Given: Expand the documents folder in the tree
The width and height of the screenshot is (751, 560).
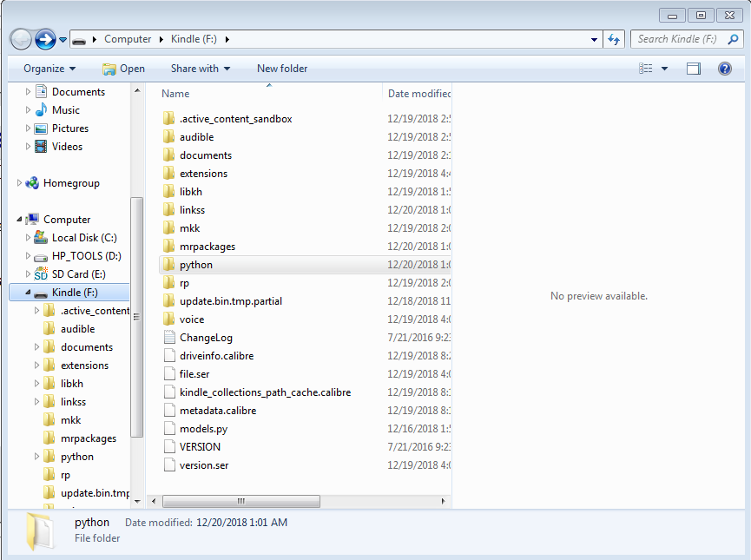Looking at the screenshot, I should click(x=36, y=346).
